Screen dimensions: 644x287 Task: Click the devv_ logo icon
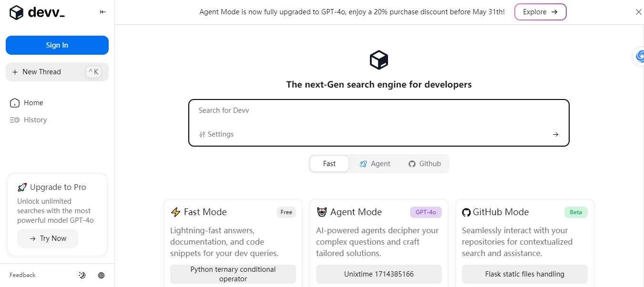16,13
